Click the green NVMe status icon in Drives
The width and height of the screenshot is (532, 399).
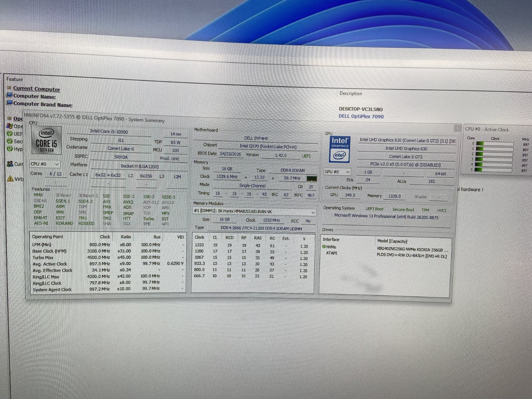(x=324, y=247)
